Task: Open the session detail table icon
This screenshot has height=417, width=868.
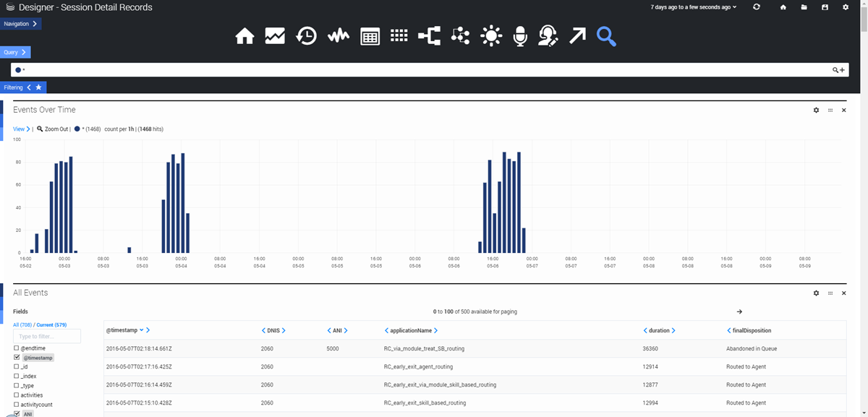Action: 370,35
